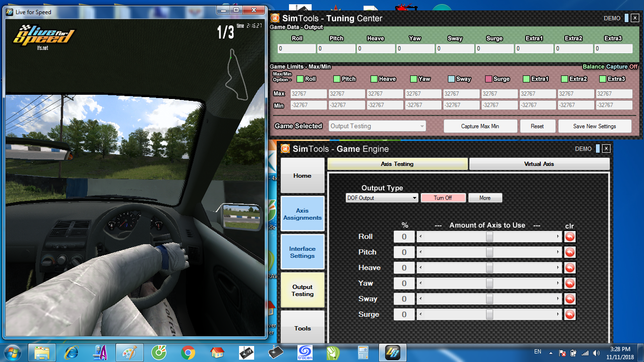
Task: Click the Surge percent value box
Action: [x=404, y=314]
